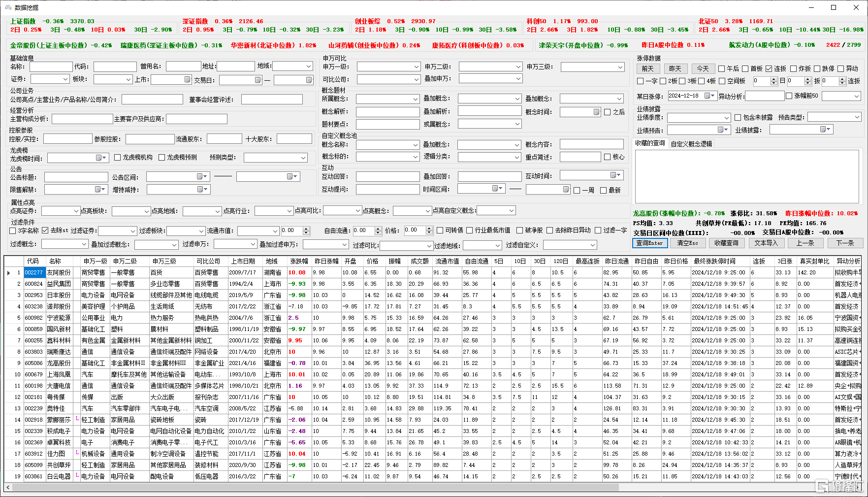Click scroll-left arrow of table horizontal scrollbar
Image resolution: width=868 pixels, height=497 pixels.
(x=8, y=487)
